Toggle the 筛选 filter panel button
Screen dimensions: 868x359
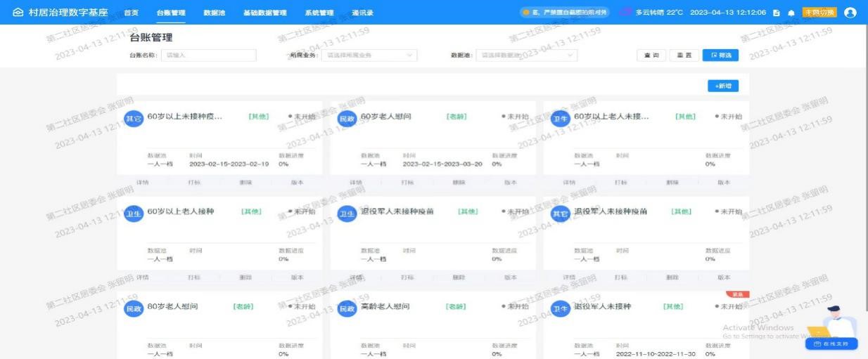(720, 56)
